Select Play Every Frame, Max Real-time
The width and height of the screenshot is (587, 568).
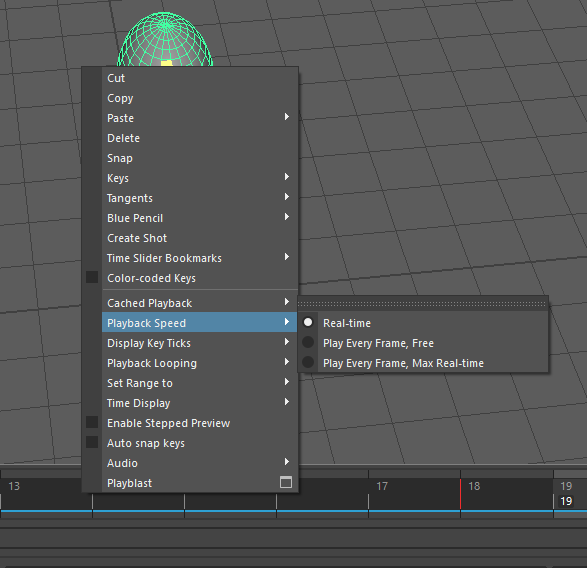tap(423, 363)
